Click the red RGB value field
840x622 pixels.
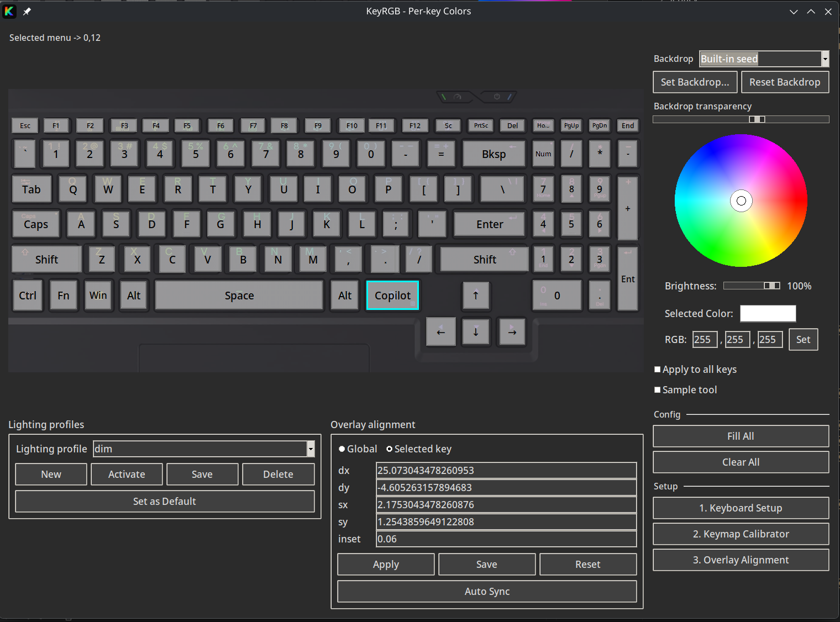coord(705,340)
